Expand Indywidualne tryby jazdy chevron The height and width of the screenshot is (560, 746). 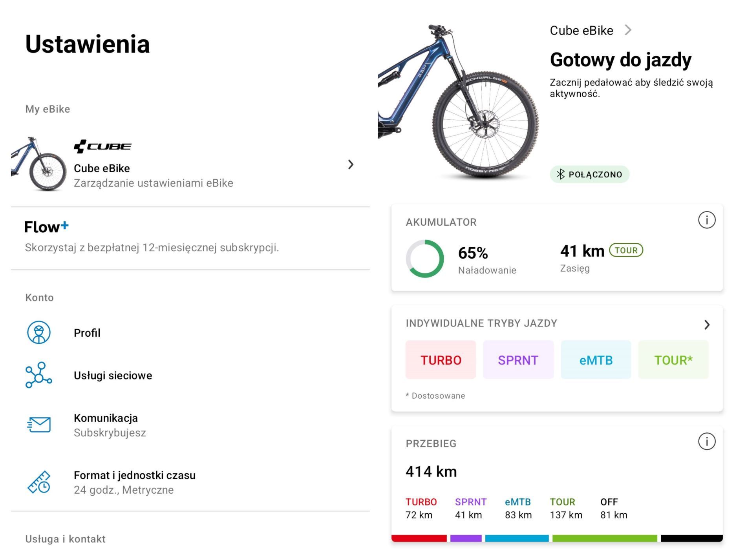(707, 325)
